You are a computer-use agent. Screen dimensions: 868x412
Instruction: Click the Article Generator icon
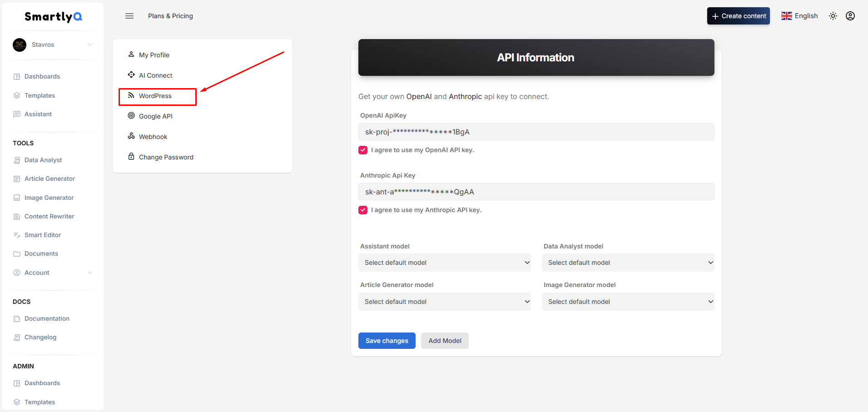[x=17, y=179]
